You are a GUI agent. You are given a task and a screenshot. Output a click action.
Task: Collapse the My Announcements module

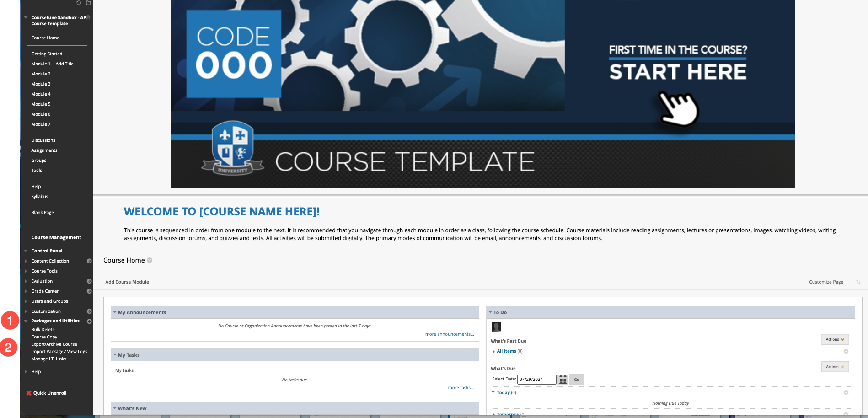tap(115, 312)
